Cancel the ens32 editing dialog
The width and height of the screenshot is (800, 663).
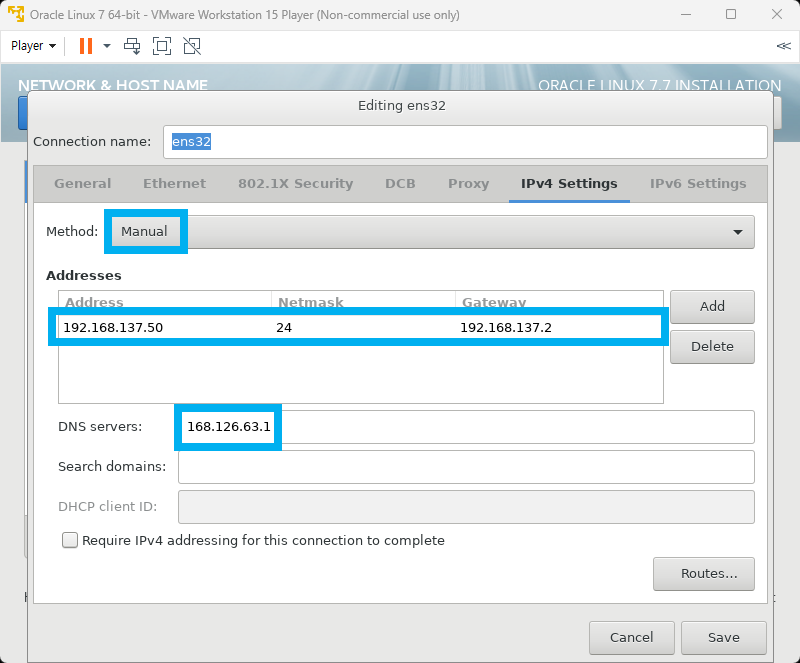[x=632, y=637]
